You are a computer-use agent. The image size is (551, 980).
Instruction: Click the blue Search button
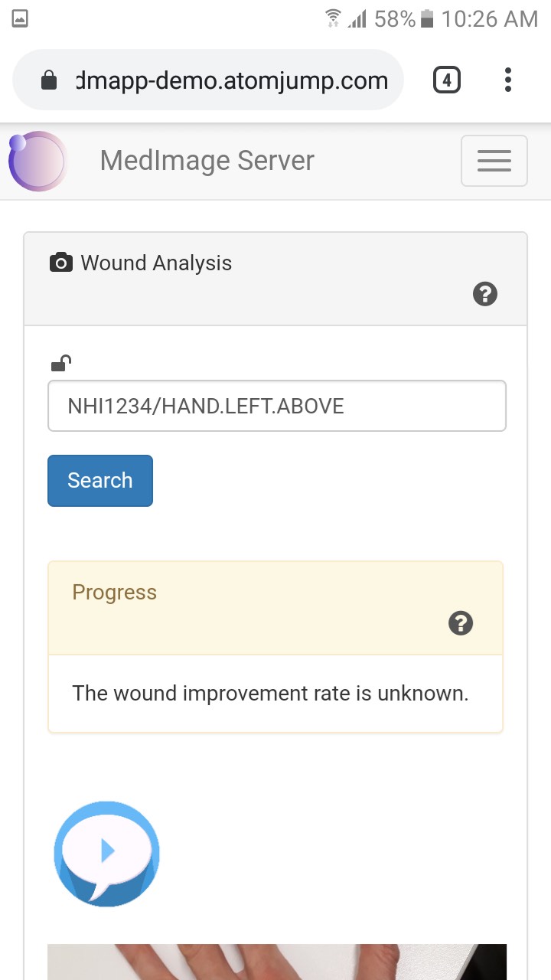[100, 481]
